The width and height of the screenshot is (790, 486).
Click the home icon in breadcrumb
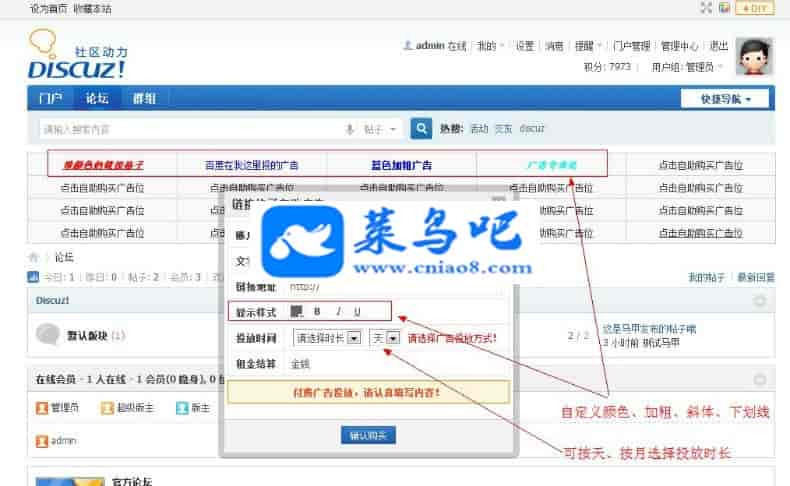[34, 257]
